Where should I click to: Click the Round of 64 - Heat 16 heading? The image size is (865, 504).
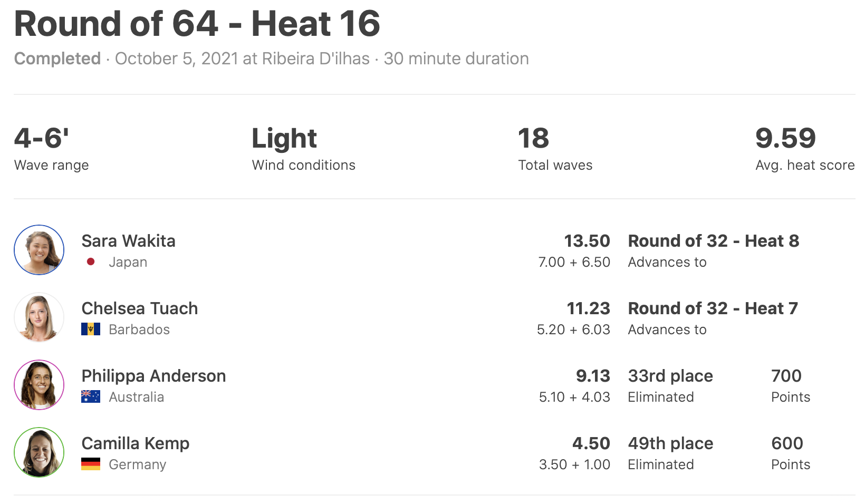click(x=197, y=24)
